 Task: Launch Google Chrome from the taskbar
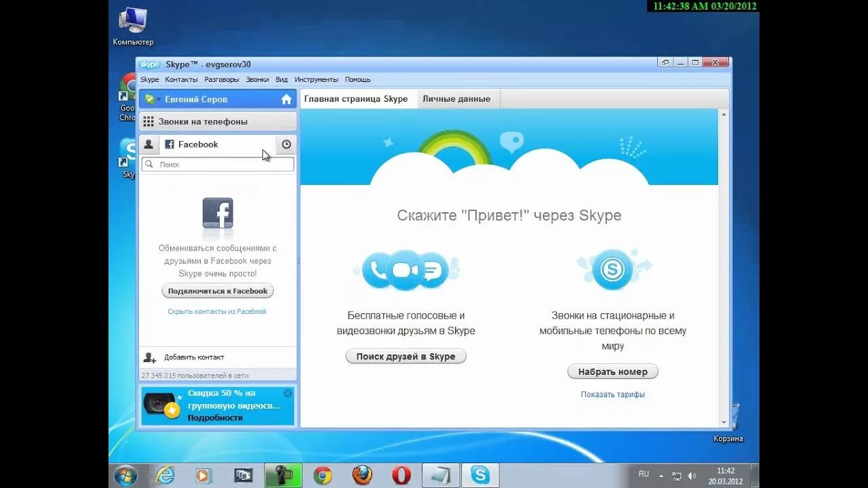point(323,475)
